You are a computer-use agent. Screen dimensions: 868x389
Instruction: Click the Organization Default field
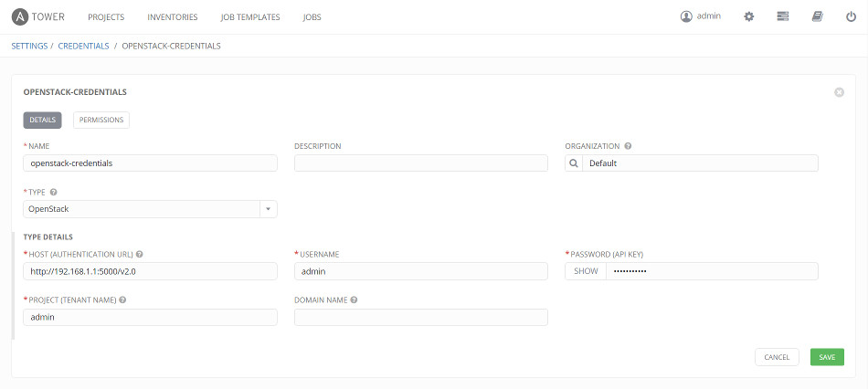[700, 163]
